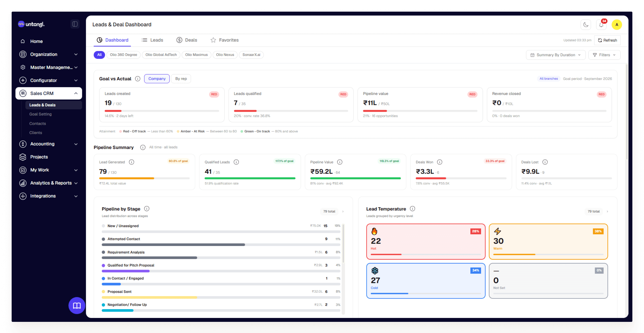Open the Filters dropdown
This screenshot has height=333, width=644.
coord(604,55)
